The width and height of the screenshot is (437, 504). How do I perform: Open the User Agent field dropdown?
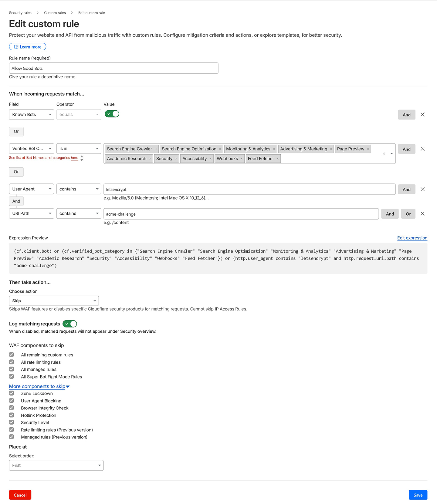pos(32,189)
